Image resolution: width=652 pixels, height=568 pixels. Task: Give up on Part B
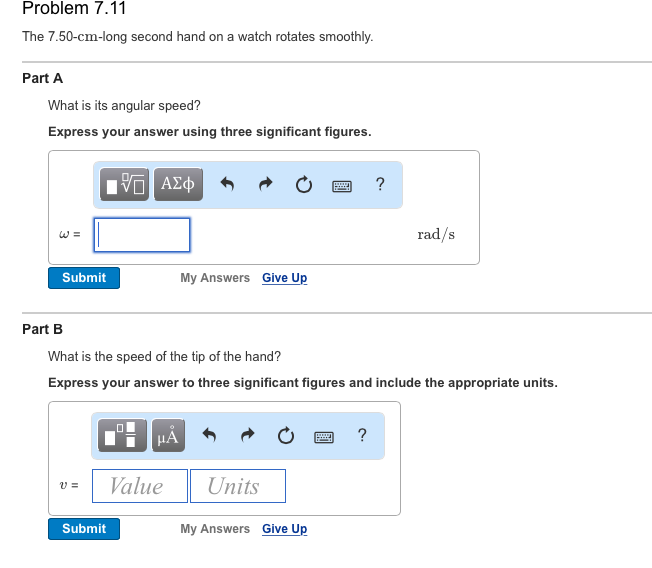pos(284,529)
